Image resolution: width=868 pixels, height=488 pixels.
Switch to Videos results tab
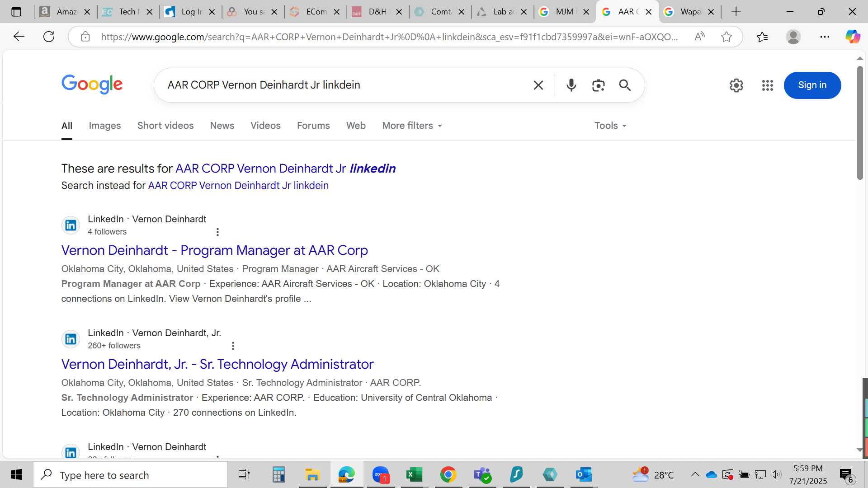266,126
